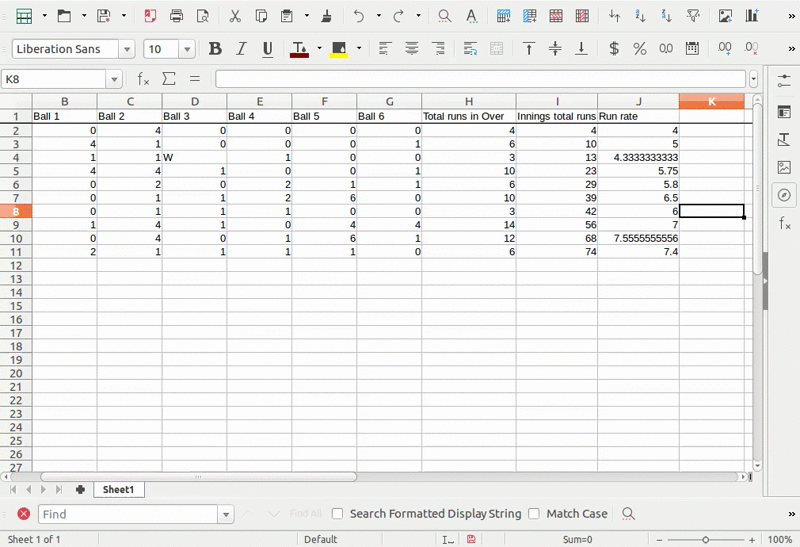Select the Clone Formatting paintbrush

[326, 16]
